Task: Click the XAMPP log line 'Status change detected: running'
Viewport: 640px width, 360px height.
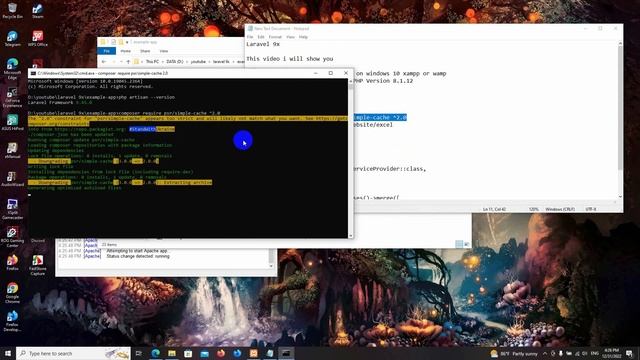Action: (138, 256)
